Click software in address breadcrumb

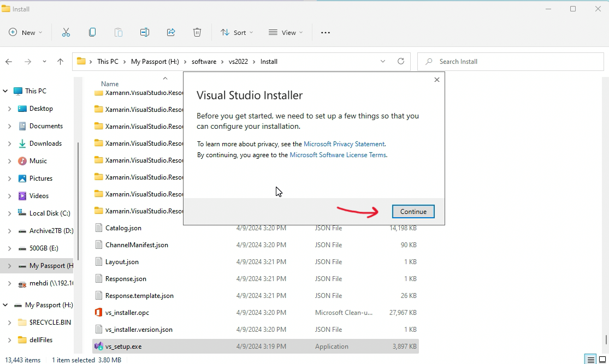[x=204, y=62]
